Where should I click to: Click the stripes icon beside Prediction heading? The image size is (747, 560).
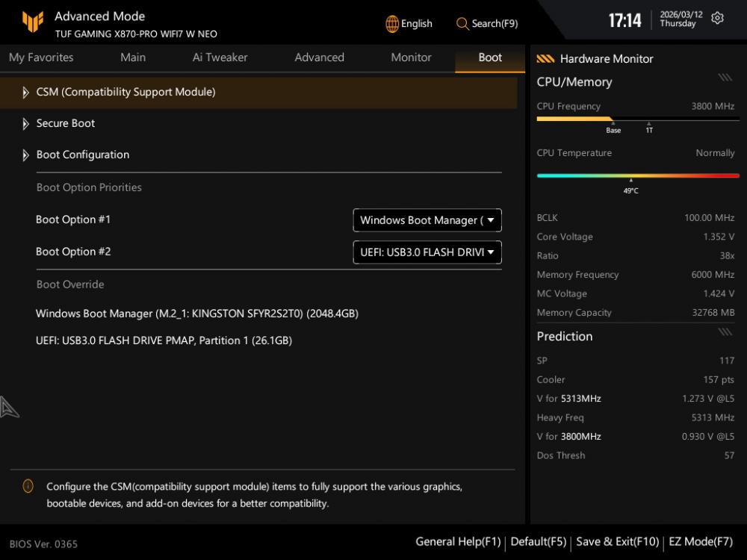click(725, 332)
